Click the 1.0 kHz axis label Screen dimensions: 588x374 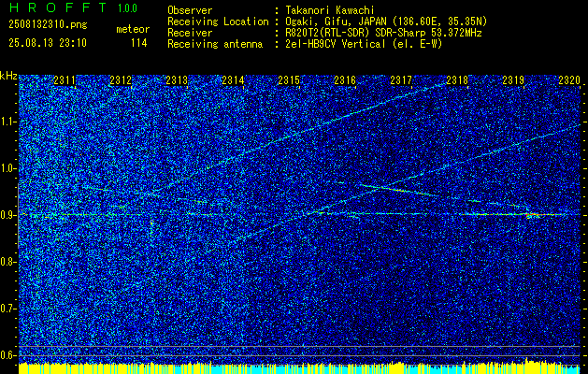(7, 168)
